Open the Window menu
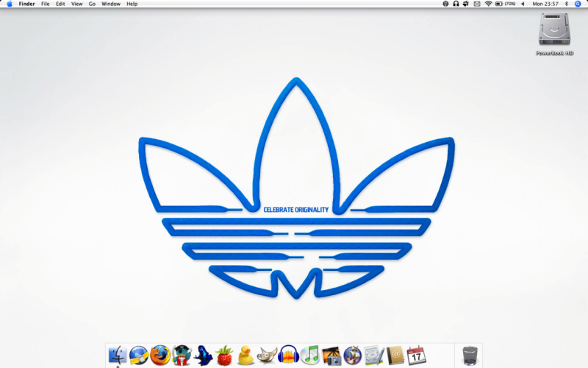The width and height of the screenshot is (588, 368). [111, 4]
